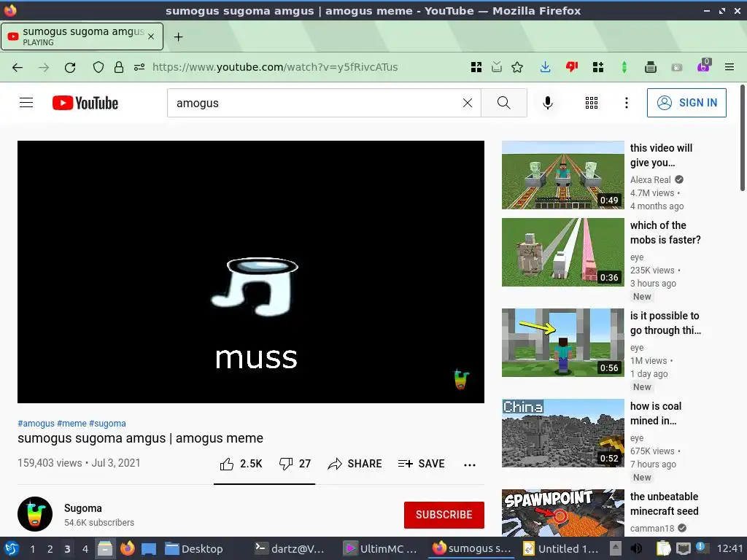Click the red SUBSCRIBE button
The height and width of the screenshot is (560, 747).
tap(444, 515)
